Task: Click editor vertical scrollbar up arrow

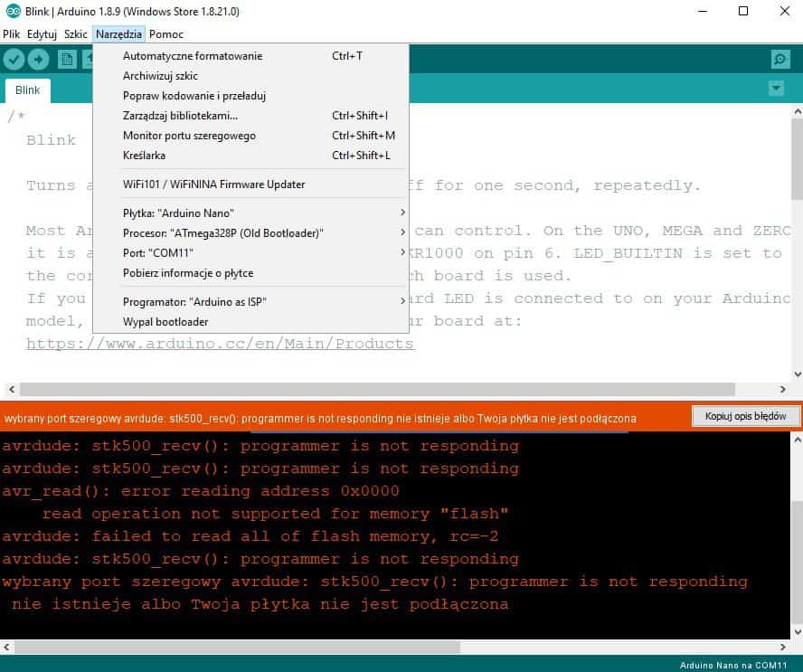Action: pyautogui.click(x=797, y=111)
